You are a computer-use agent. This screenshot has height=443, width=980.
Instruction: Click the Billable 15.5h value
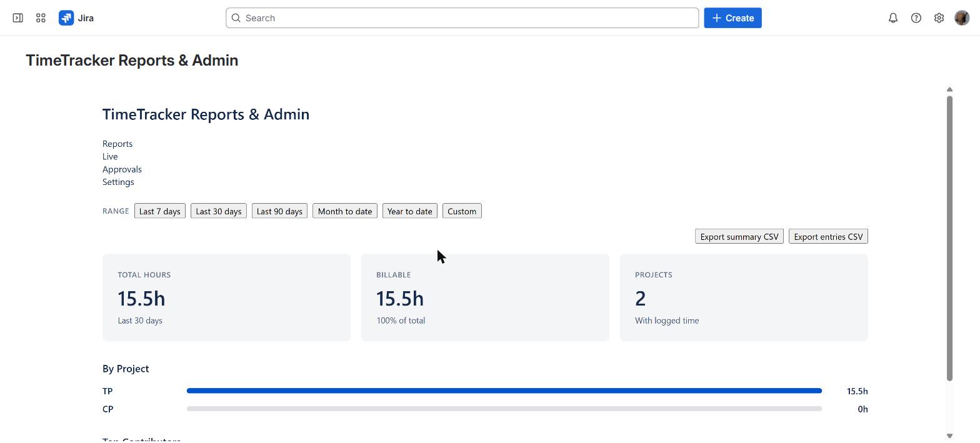pos(400,299)
